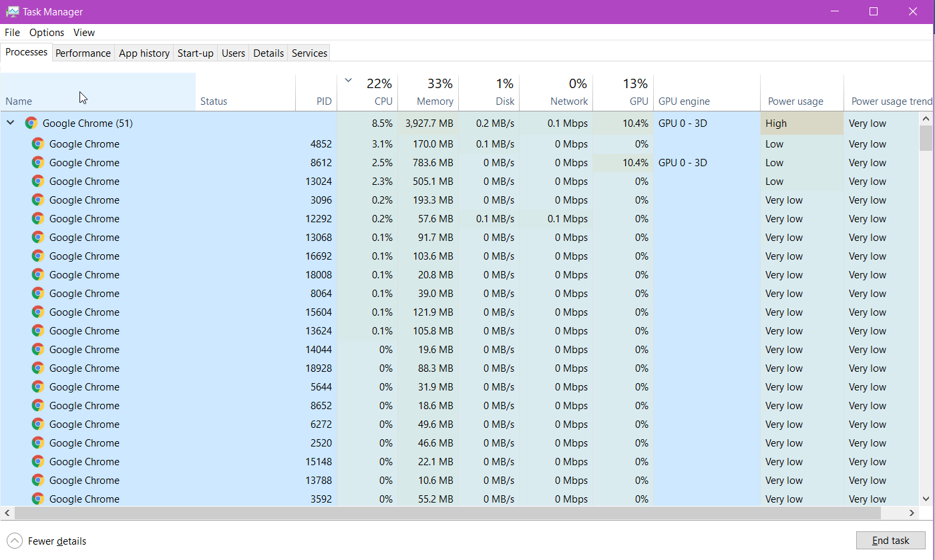
Task: Click the Chrome icon for PID 3096
Action: 38,200
